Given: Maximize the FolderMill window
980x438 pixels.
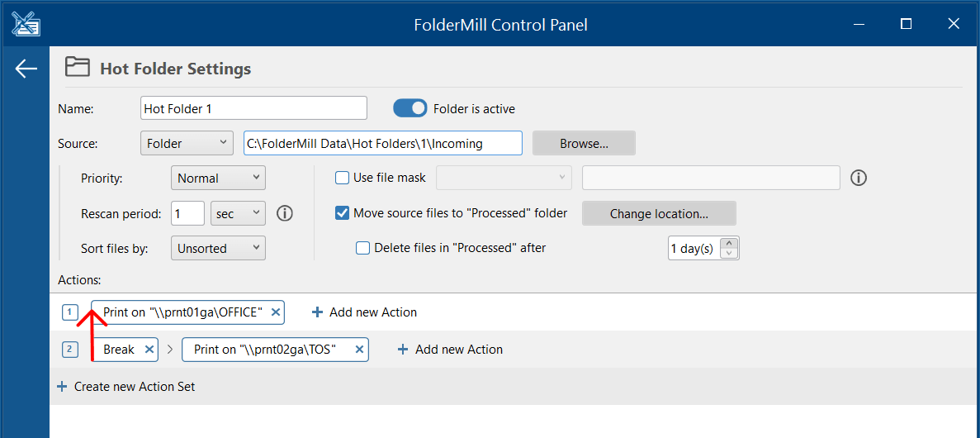Looking at the screenshot, I should pos(906,24).
